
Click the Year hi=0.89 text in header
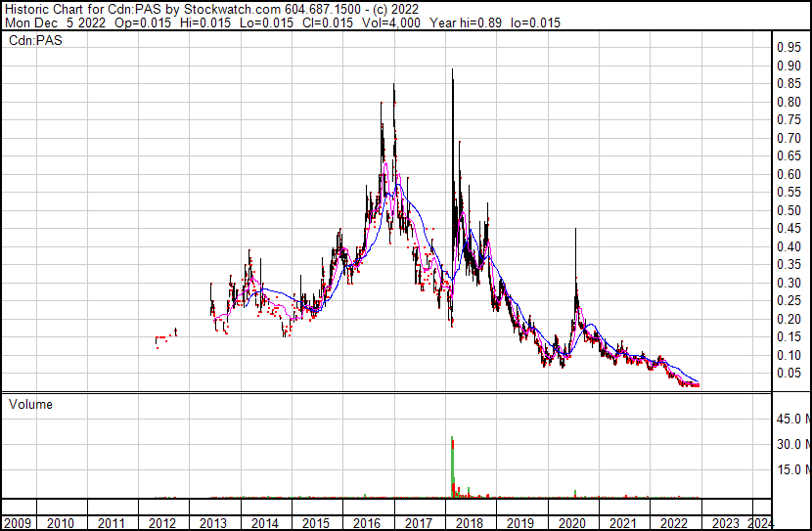[x=492, y=22]
